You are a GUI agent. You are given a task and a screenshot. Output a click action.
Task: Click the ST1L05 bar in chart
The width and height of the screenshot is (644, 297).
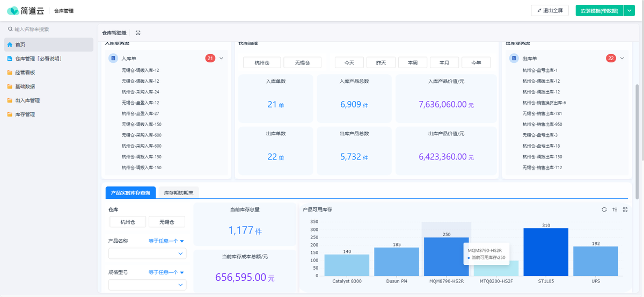[545, 251]
